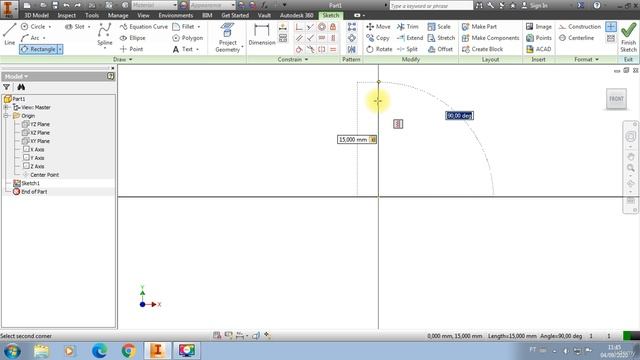The width and height of the screenshot is (640, 360).
Task: Open Circular Pattern tool
Action: pos(351,38)
